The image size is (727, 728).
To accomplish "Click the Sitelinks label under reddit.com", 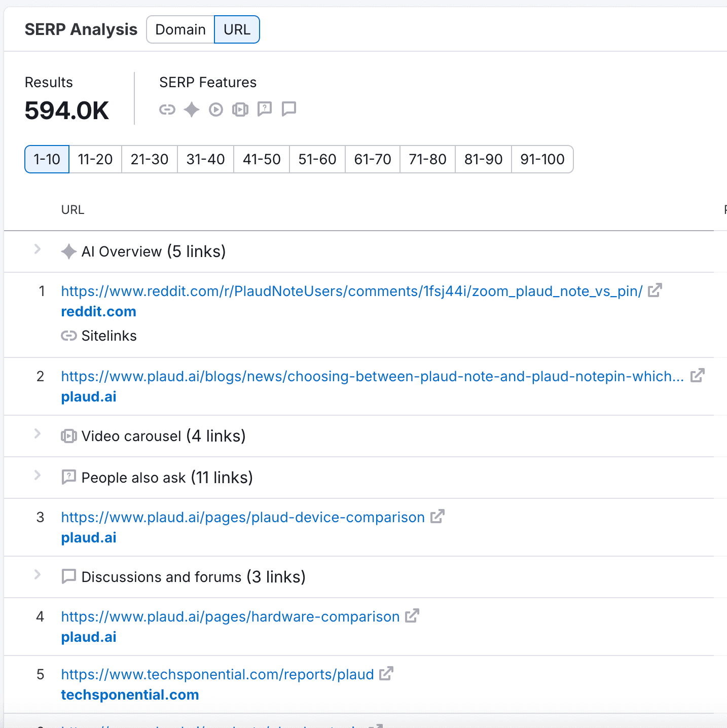I will pos(109,336).
